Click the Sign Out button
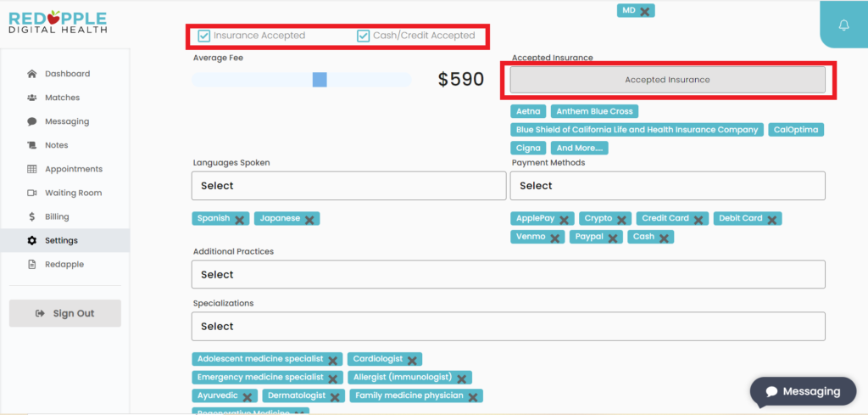 [64, 313]
